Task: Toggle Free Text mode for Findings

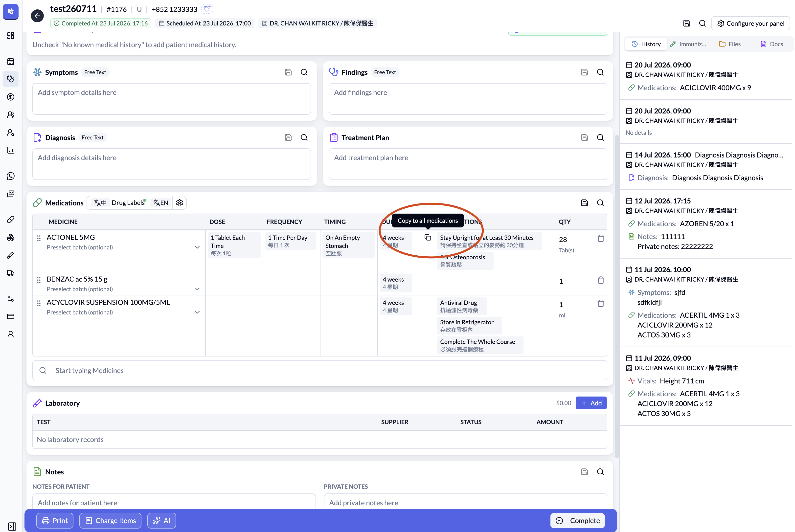Action: 385,72
